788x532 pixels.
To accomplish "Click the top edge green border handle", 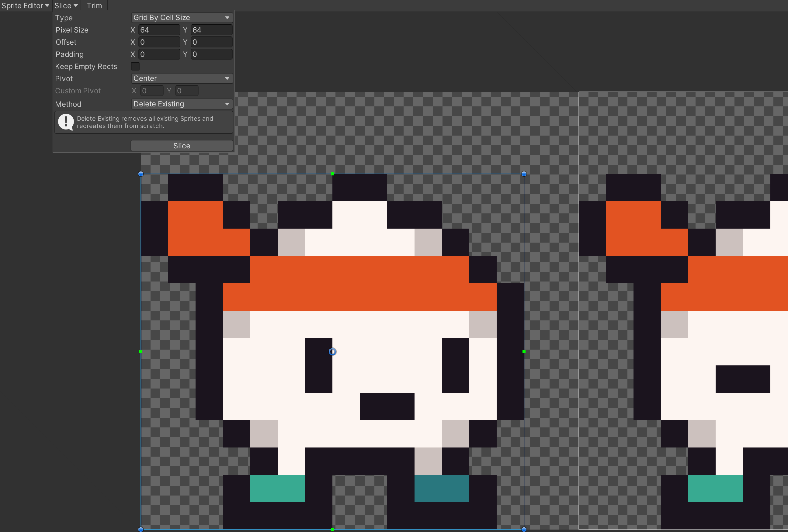I will (x=332, y=174).
